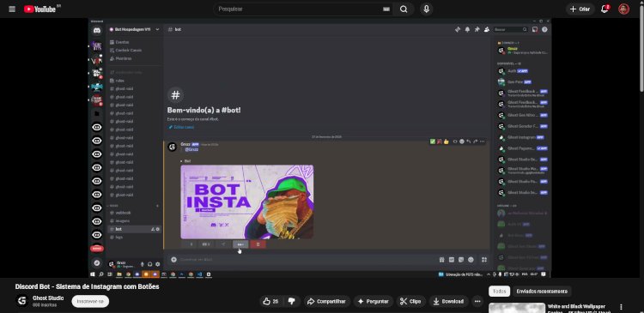Image resolution: width=644 pixels, height=313 pixels.
Task: Open the YouTube guide hamburger menu
Action: 12,9
